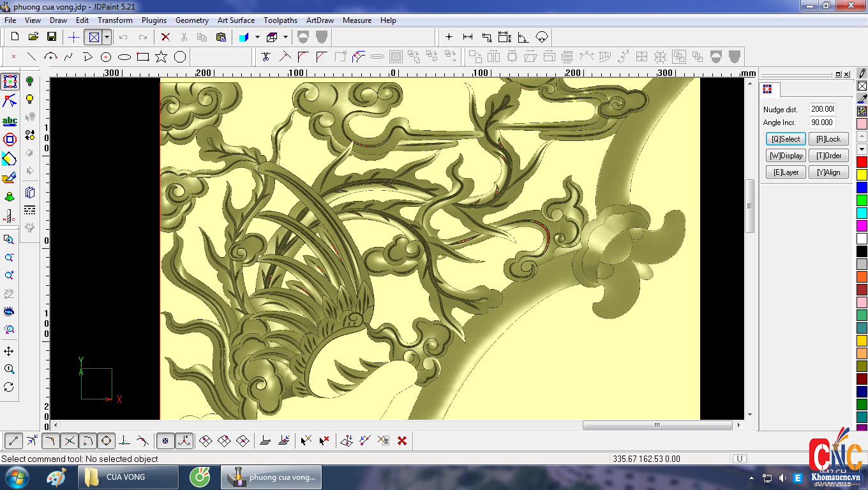The width and height of the screenshot is (868, 490).
Task: Click the horizontal distance measure icon
Action: (x=468, y=37)
